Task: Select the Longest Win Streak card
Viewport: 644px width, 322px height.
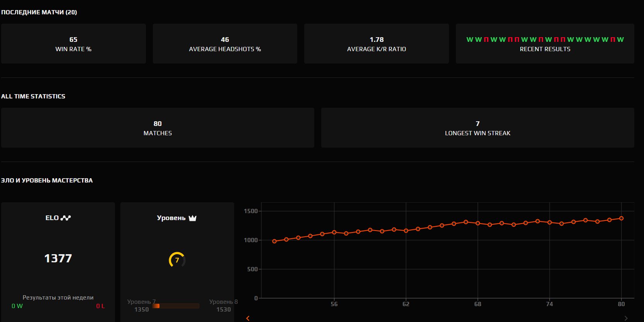Action: point(478,128)
